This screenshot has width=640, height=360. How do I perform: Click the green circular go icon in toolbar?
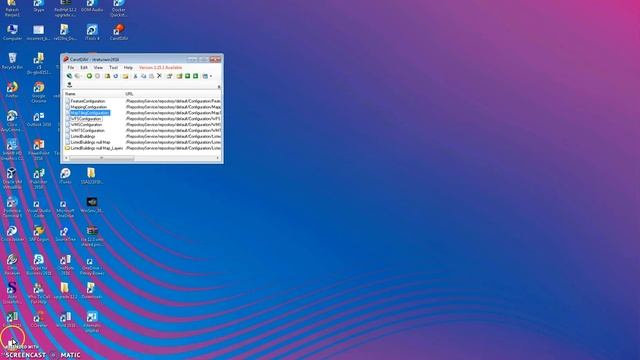click(x=89, y=76)
